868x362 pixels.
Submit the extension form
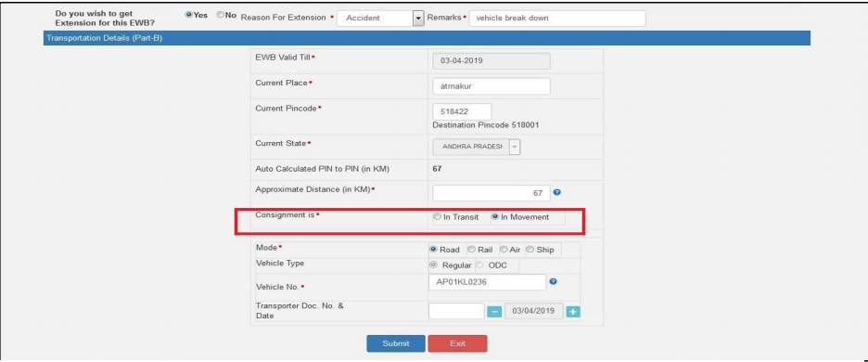point(396,343)
